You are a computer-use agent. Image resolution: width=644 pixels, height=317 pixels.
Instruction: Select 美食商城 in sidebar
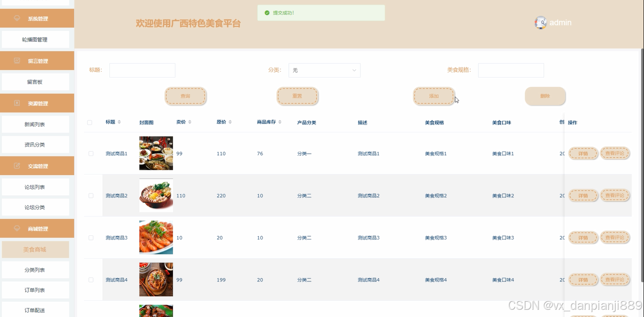pos(35,249)
